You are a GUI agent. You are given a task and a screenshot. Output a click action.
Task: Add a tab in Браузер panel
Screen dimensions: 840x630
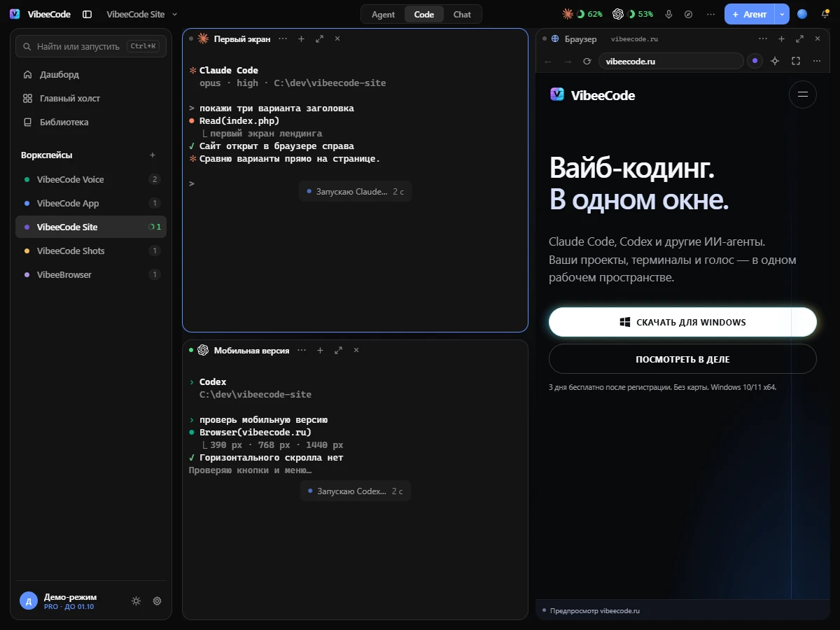[x=783, y=39]
